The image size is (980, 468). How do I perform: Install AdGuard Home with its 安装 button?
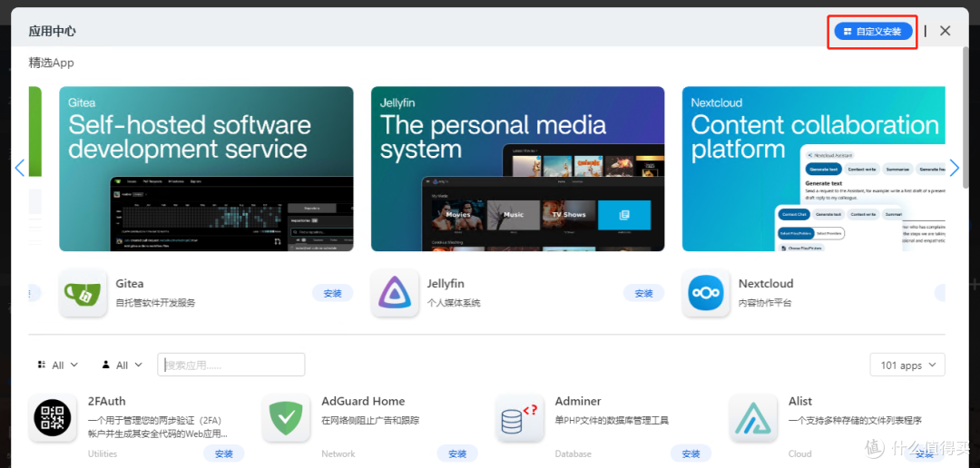[x=457, y=453]
